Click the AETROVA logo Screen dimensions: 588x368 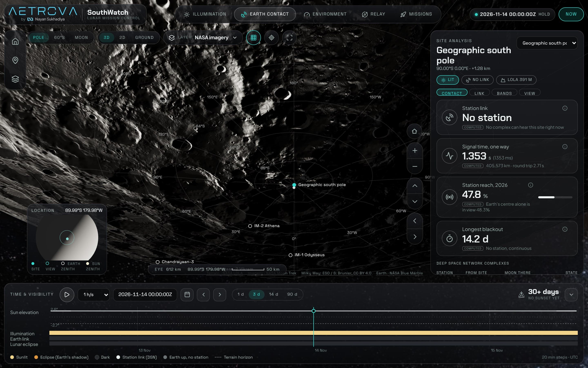point(43,11)
